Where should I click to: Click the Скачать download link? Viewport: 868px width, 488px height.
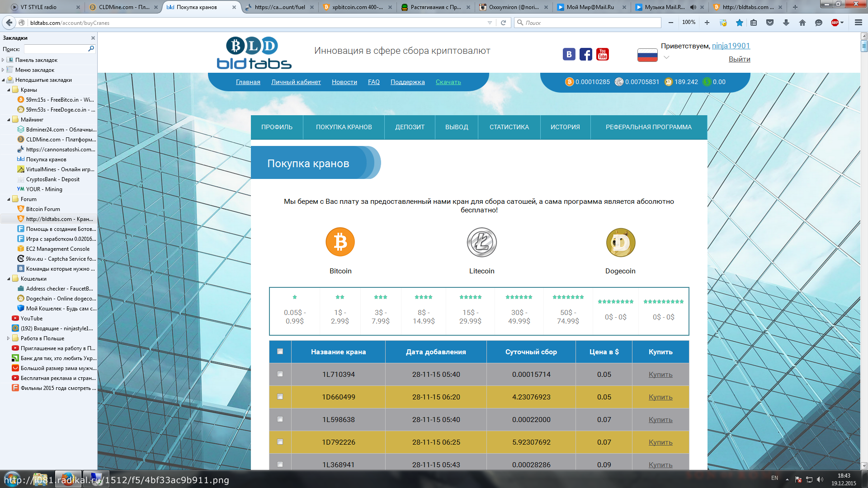coord(448,82)
